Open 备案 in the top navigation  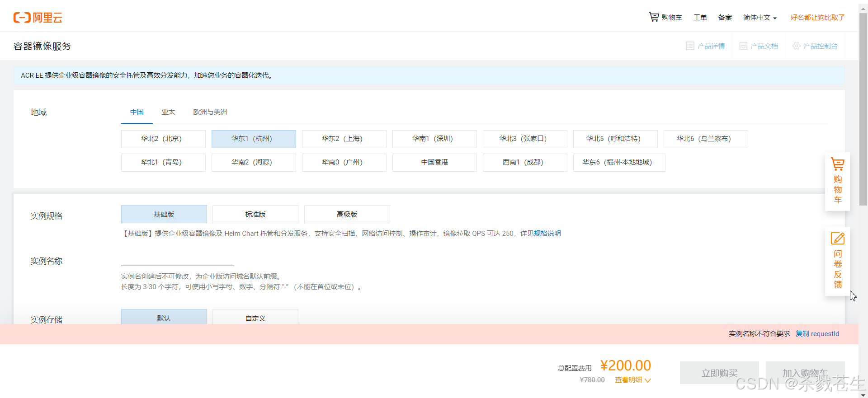pyautogui.click(x=725, y=18)
